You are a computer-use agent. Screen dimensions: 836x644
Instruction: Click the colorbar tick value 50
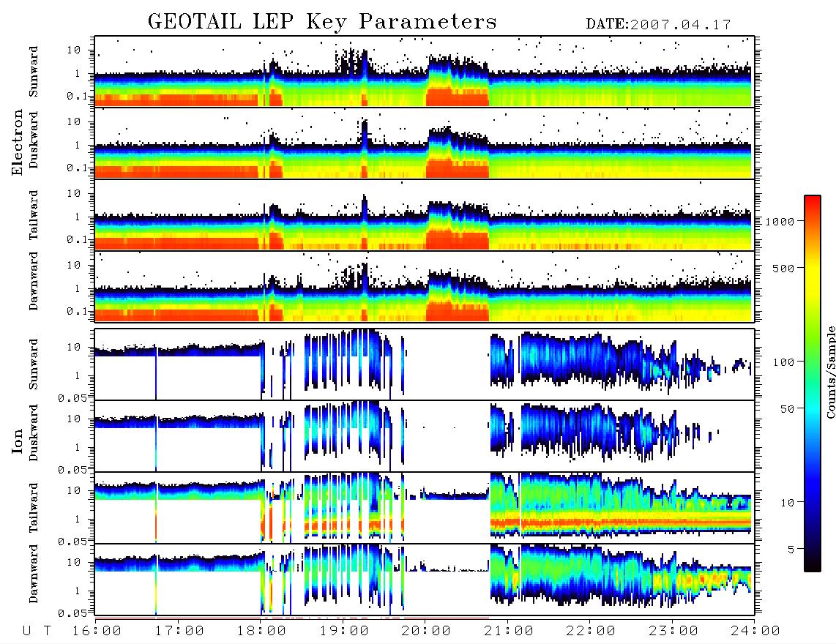coord(786,409)
